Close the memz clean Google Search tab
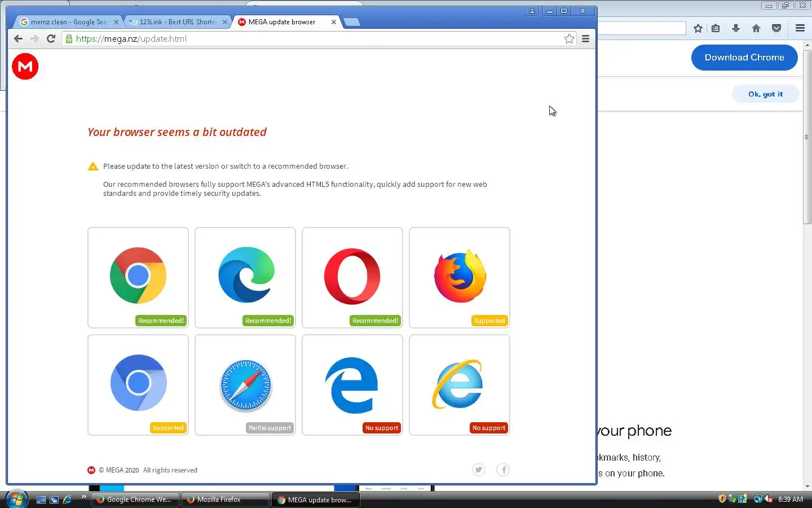The image size is (812, 508). [x=116, y=22]
